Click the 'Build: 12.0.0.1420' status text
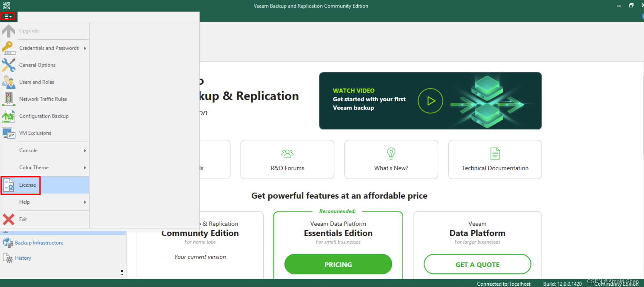 (x=562, y=284)
